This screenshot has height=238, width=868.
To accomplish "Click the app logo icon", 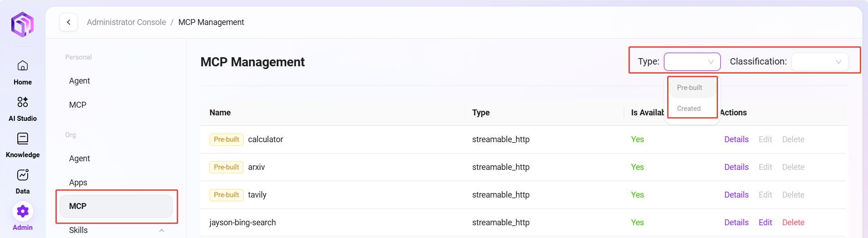I will point(22,25).
